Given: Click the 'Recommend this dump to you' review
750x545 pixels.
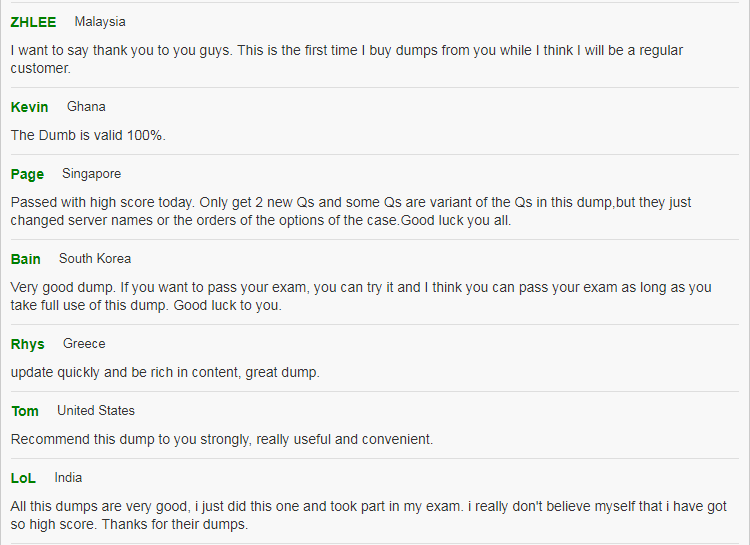Looking at the screenshot, I should click(222, 439).
